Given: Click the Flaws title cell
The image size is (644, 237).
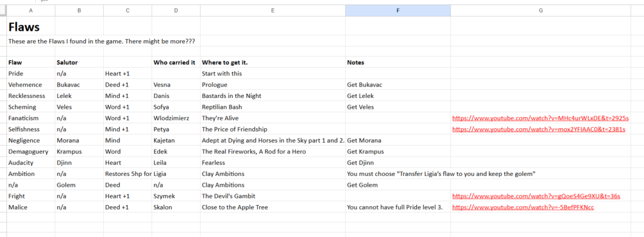Looking at the screenshot, I should (31, 27).
